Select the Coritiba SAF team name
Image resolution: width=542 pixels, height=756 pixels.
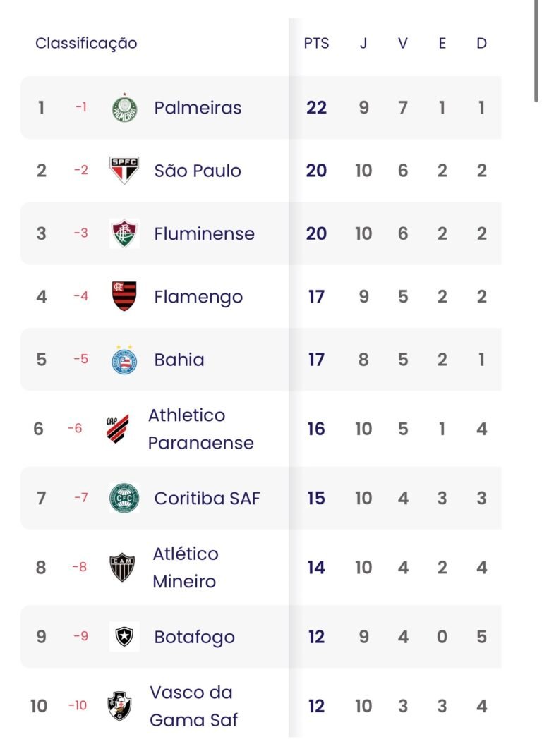tap(207, 499)
